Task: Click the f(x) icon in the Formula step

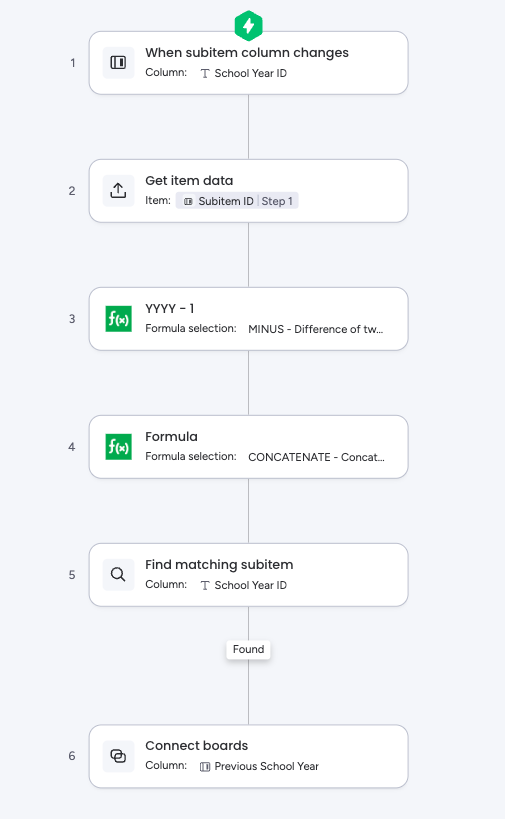Action: (x=119, y=447)
